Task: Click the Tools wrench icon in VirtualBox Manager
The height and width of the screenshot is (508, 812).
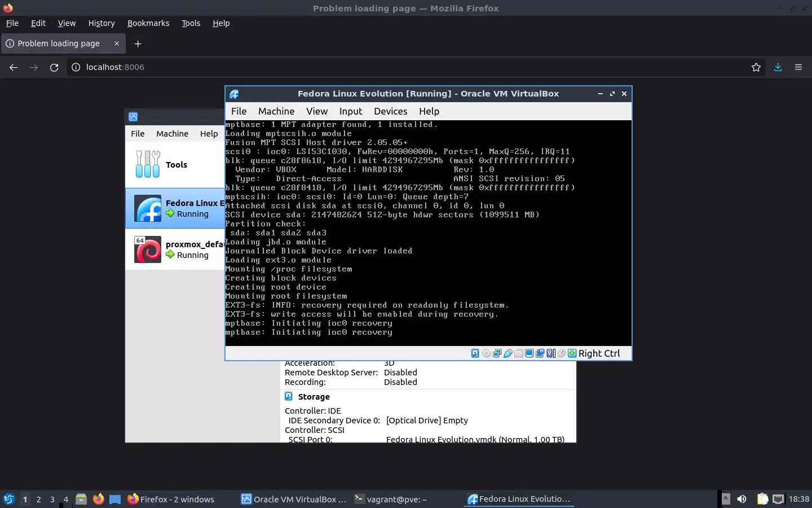Action: [148, 164]
